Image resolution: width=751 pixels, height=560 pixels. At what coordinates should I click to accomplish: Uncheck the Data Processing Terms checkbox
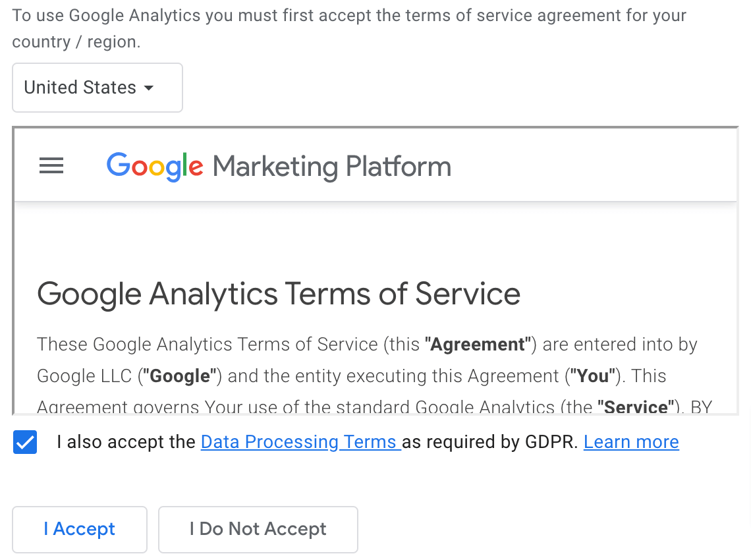(25, 441)
